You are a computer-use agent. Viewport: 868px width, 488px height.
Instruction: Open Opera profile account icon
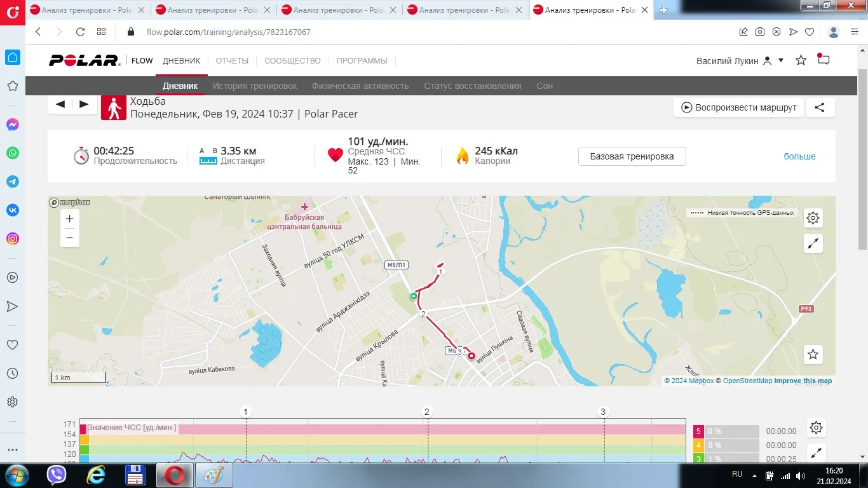tap(834, 32)
